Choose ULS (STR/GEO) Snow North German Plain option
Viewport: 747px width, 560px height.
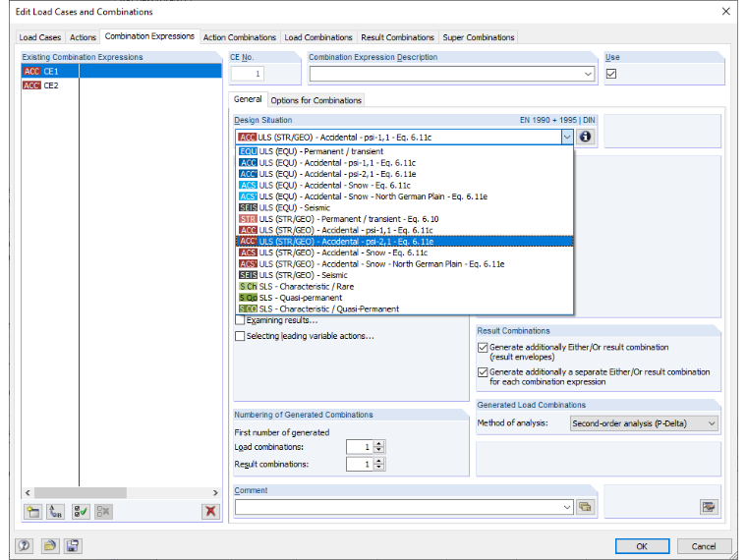click(x=405, y=264)
